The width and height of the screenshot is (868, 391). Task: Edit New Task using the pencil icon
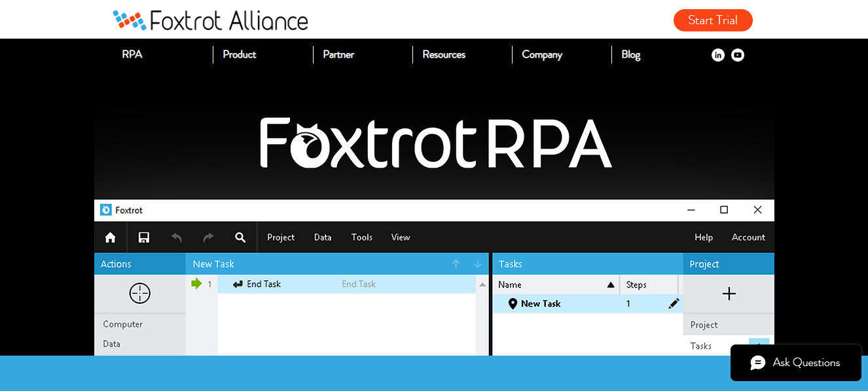coord(674,303)
